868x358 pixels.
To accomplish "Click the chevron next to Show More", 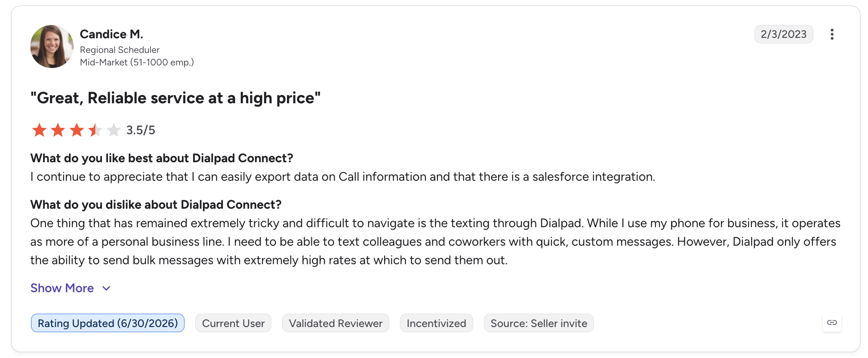I will (106, 288).
